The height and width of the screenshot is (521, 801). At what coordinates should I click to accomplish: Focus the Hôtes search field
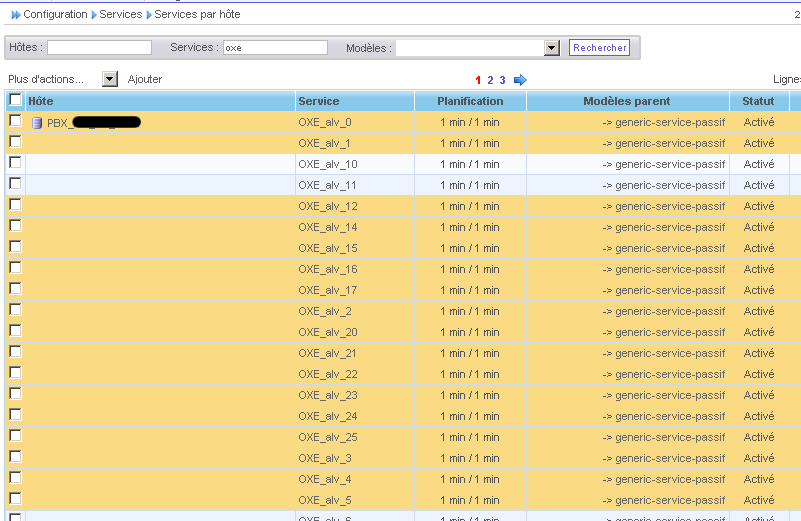coord(99,48)
